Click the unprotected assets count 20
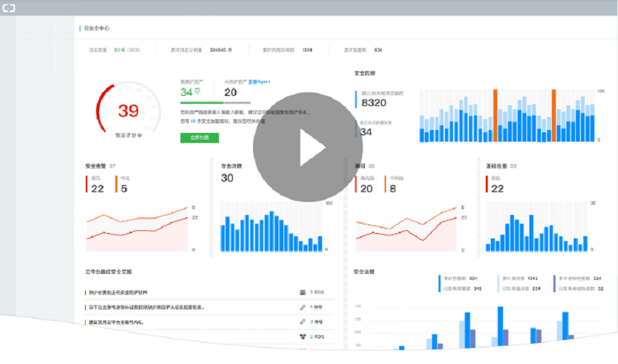Viewport: 618px width, 364px height. coord(230,92)
